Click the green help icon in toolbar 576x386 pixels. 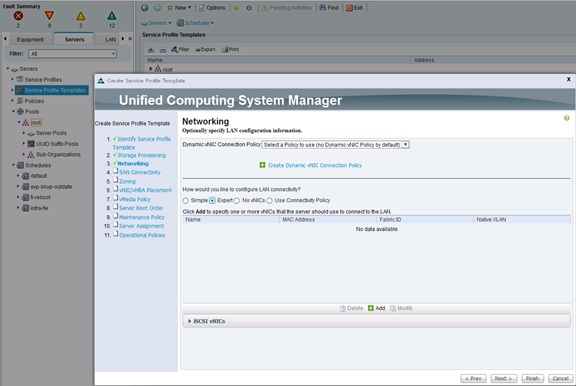click(x=237, y=8)
